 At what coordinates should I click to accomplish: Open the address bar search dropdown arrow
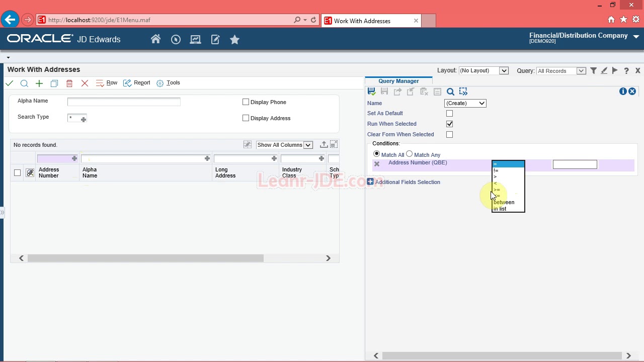305,20
